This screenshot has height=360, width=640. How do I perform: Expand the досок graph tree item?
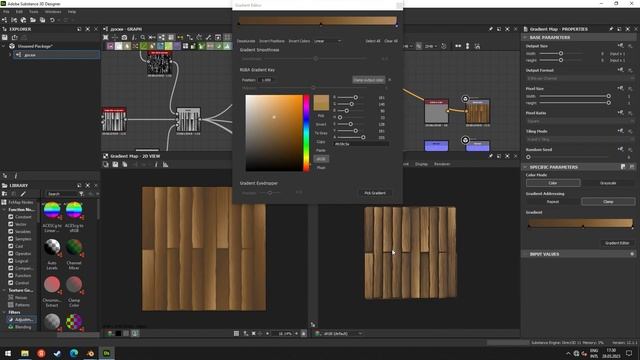(10, 55)
